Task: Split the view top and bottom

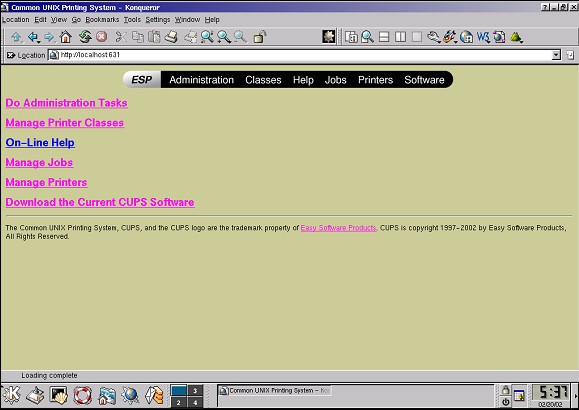Action: [384, 37]
